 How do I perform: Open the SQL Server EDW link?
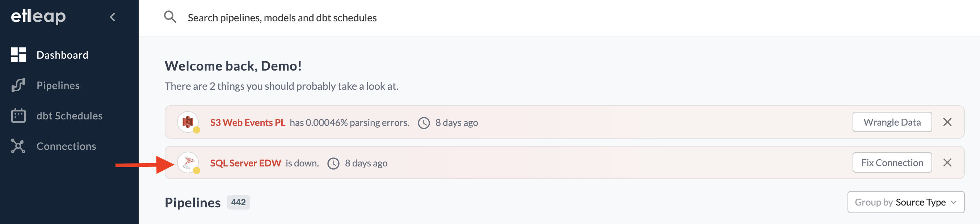coord(245,163)
